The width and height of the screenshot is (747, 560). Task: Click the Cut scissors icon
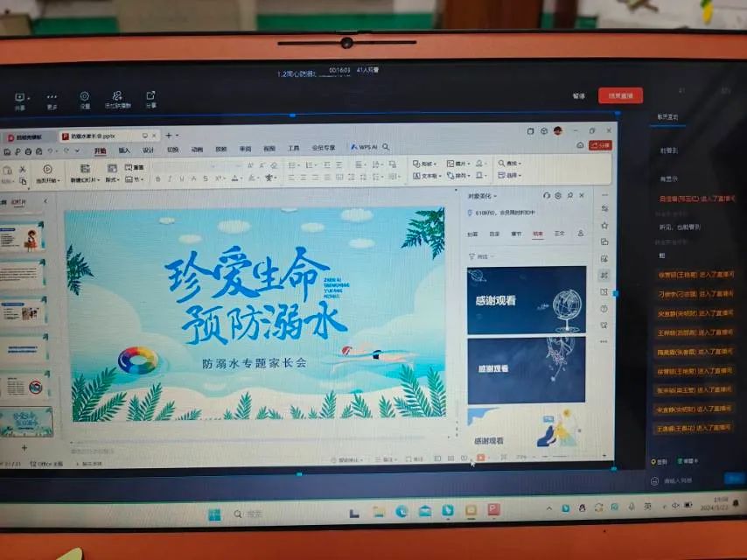[23, 169]
